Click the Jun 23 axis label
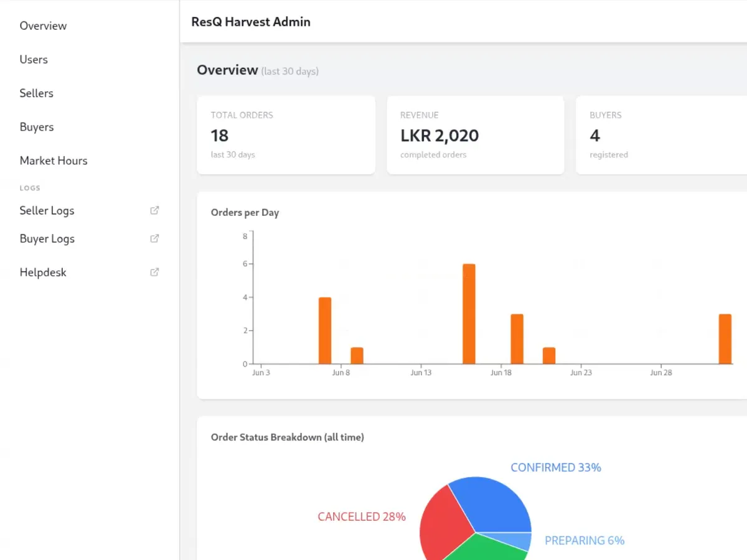Image resolution: width=747 pixels, height=560 pixels. tap(581, 373)
